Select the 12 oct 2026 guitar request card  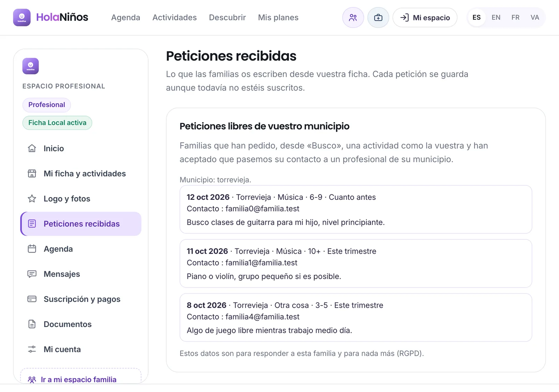(x=356, y=209)
